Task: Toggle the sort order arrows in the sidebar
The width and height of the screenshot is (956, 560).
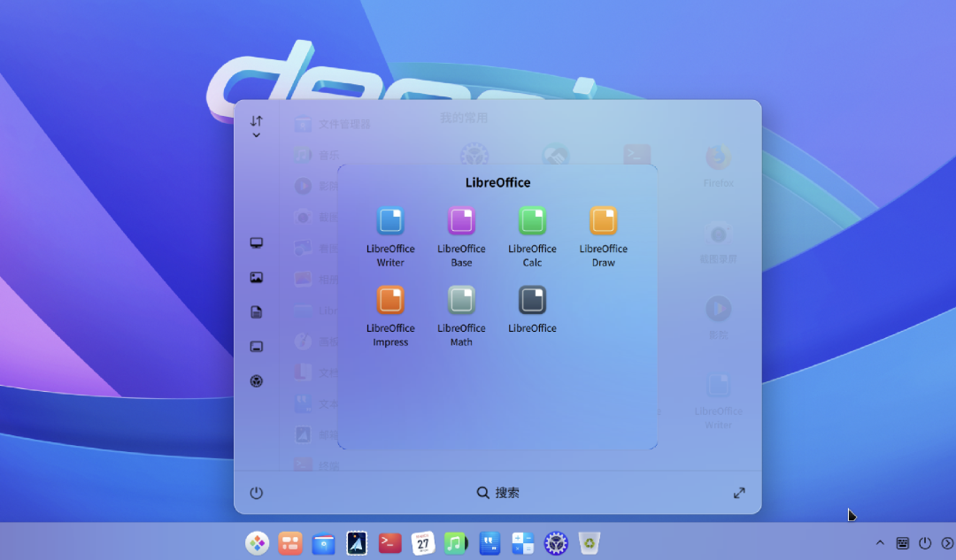Action: point(256,121)
